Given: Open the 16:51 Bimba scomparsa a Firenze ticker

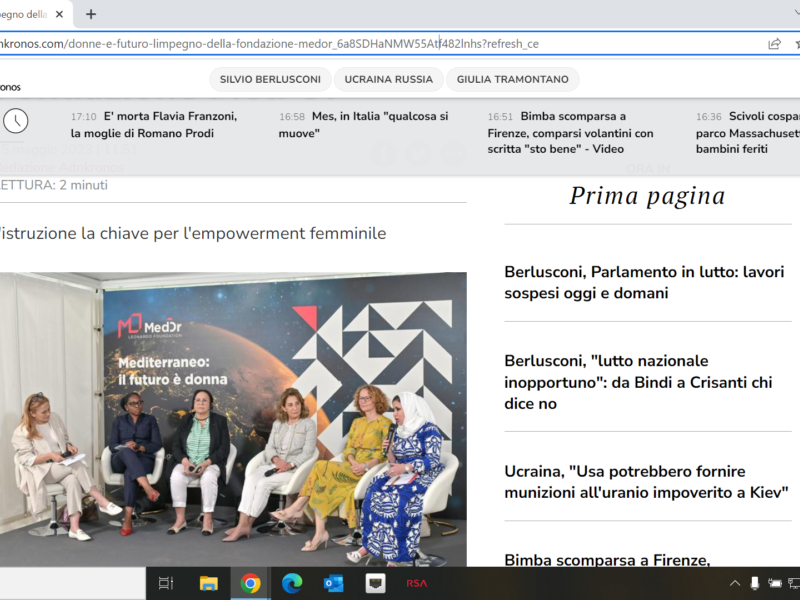Looking at the screenshot, I should tap(570, 133).
